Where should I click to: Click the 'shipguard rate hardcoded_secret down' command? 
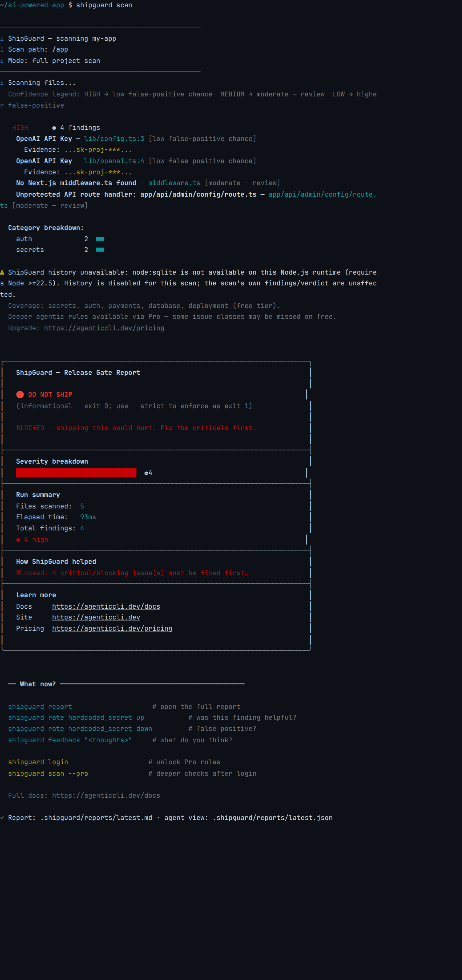tap(80, 729)
